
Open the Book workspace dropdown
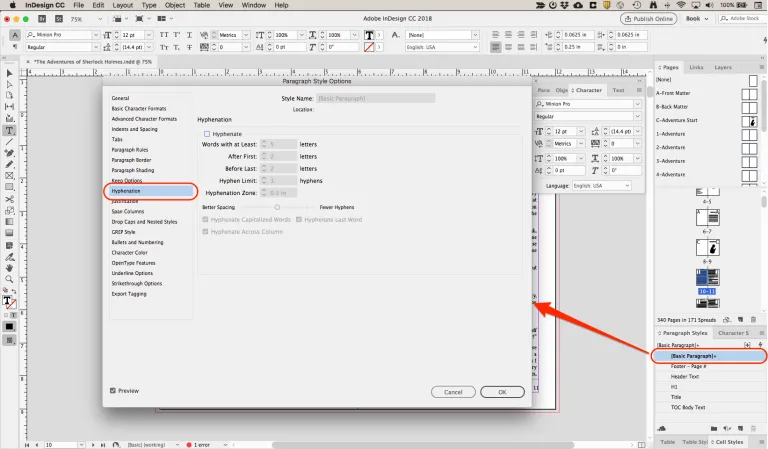(x=697, y=19)
